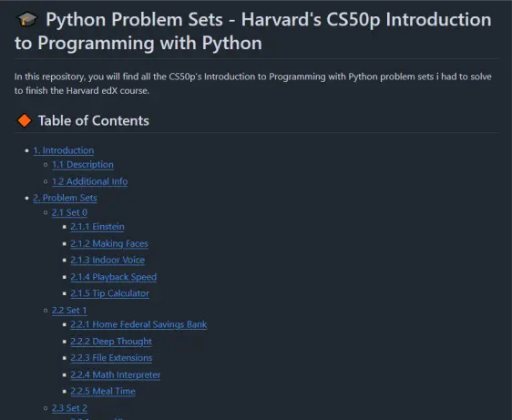Open 2.2.4 Math Interpreter link
The height and width of the screenshot is (420, 512).
[x=116, y=374]
